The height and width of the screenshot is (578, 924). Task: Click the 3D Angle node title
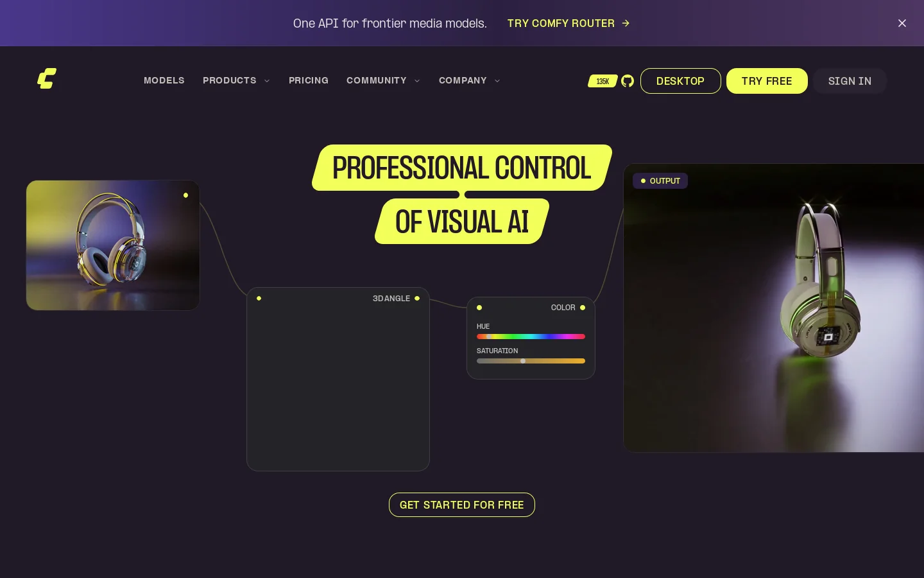tap(391, 299)
